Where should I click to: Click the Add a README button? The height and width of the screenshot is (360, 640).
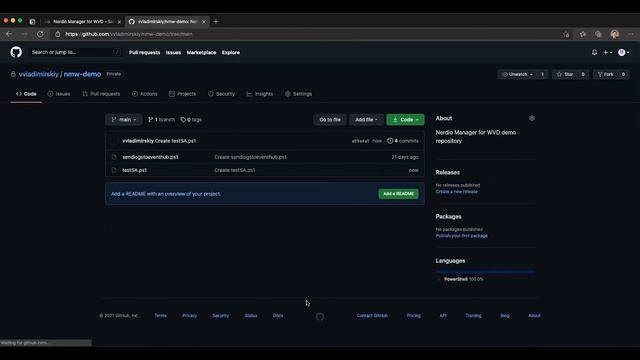coord(398,194)
